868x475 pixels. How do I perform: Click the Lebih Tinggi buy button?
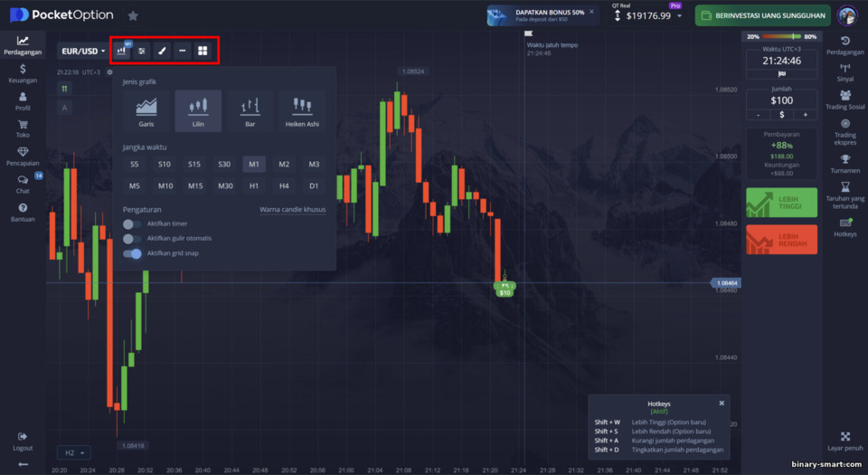pyautogui.click(x=781, y=203)
